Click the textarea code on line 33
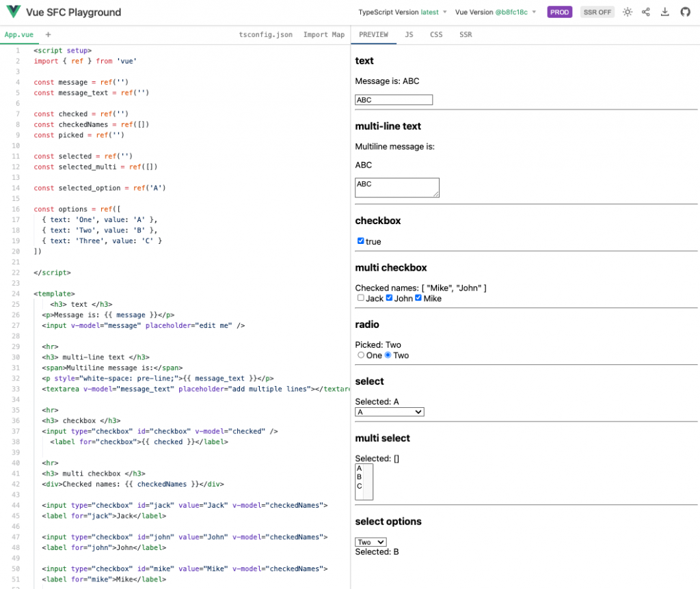700x589 pixels. coord(196,389)
